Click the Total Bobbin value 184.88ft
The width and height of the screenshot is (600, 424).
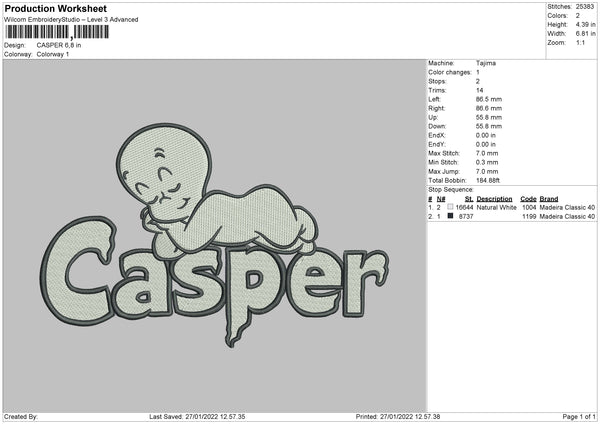click(x=488, y=181)
